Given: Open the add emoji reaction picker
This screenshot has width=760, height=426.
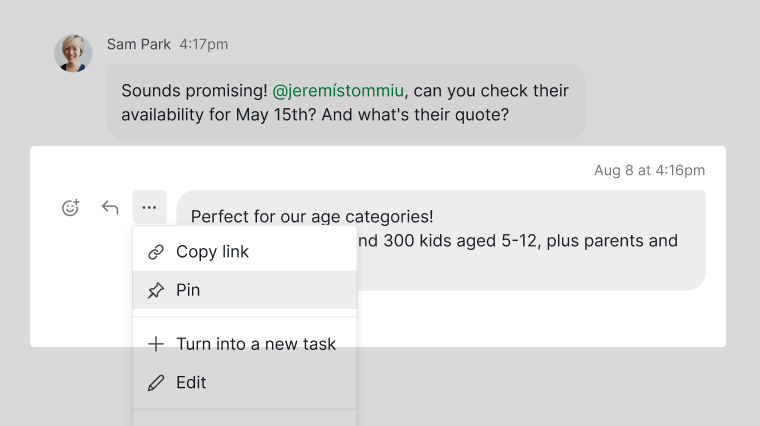Looking at the screenshot, I should pos(70,208).
